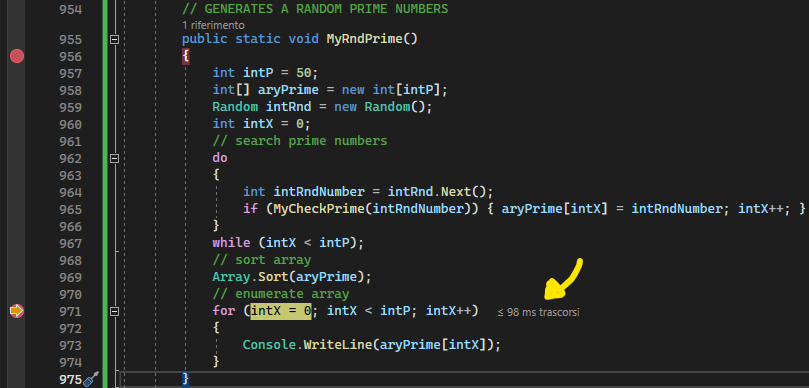Screen dimensions: 809x388
Task: Click 'Random' type on line 959
Action: tap(235, 107)
